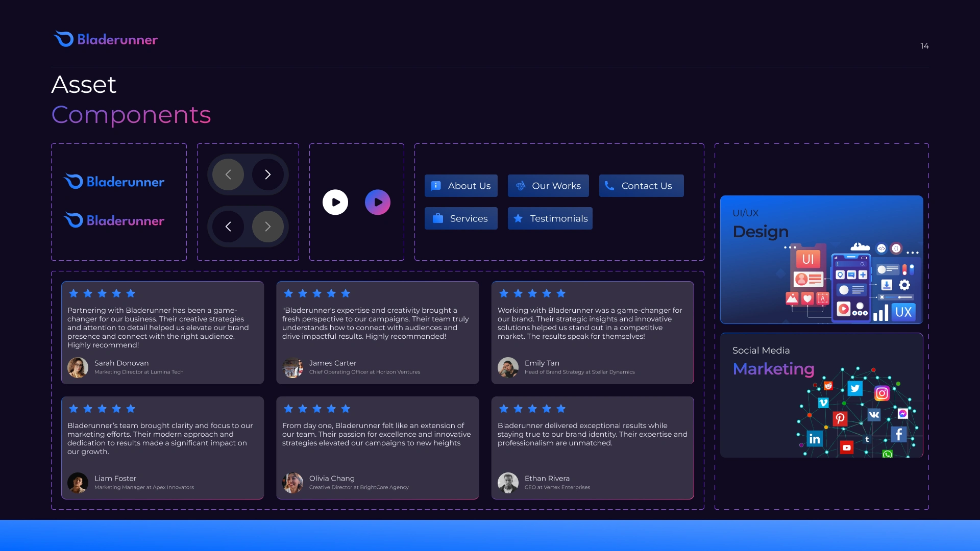Go to Testimonials star button
The image size is (980, 551).
[x=550, y=218]
